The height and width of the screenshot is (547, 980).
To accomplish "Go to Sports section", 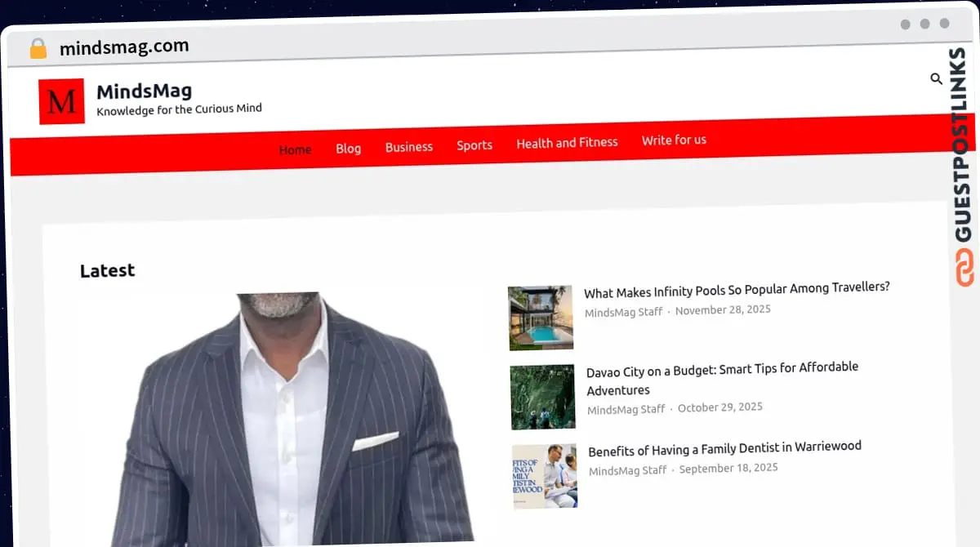I will pyautogui.click(x=474, y=145).
